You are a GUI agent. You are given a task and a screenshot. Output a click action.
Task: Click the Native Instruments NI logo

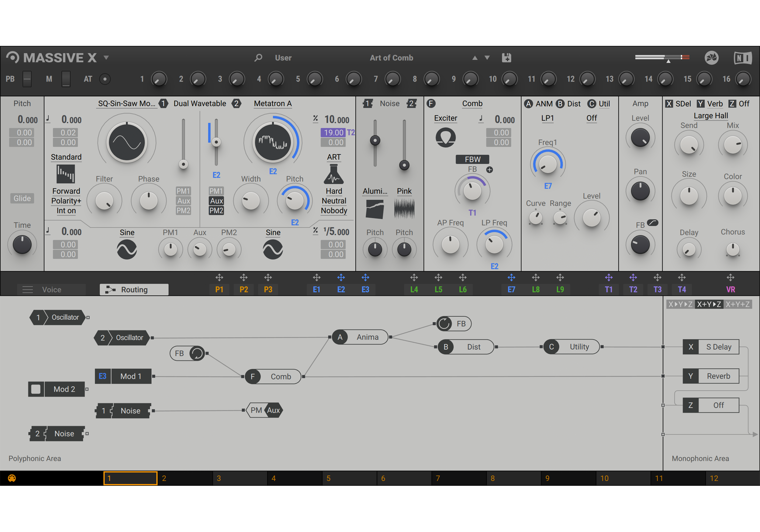pos(743,58)
